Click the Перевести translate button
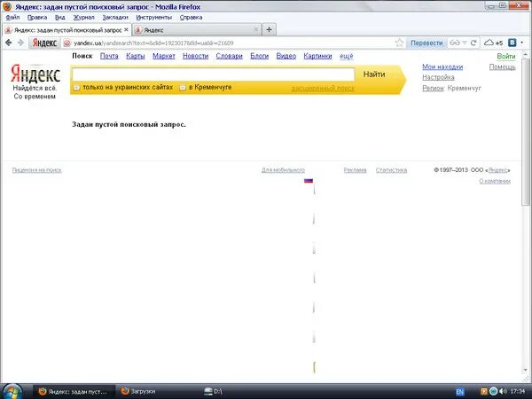The image size is (532, 399). coord(426,43)
